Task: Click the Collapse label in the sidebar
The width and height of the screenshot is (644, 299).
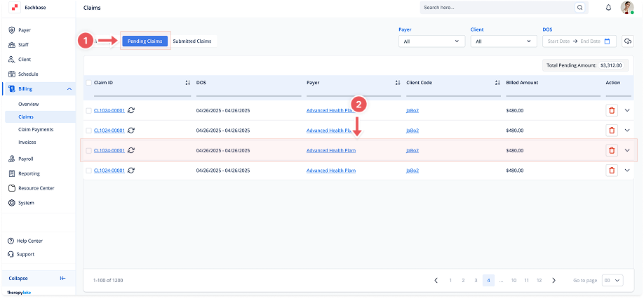Action: 18,278
